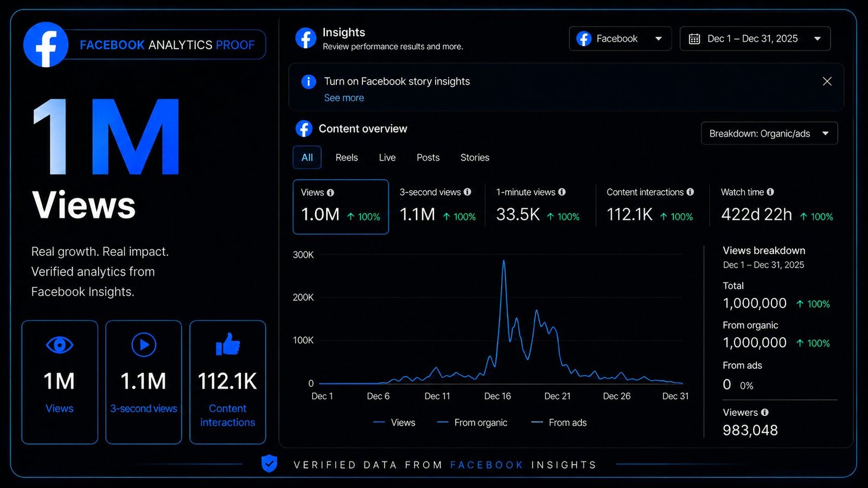The width and height of the screenshot is (868, 488).
Task: Click the 200K axis label
Action: point(303,298)
